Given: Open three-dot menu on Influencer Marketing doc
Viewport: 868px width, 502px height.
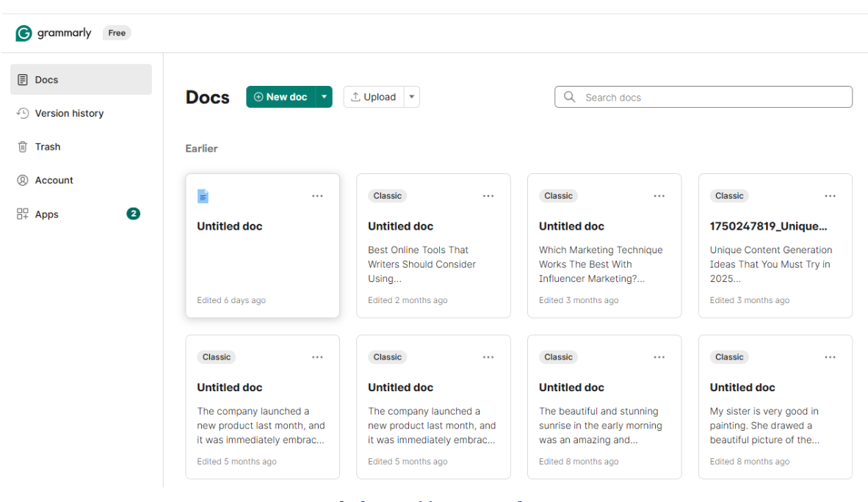Looking at the screenshot, I should tap(659, 196).
